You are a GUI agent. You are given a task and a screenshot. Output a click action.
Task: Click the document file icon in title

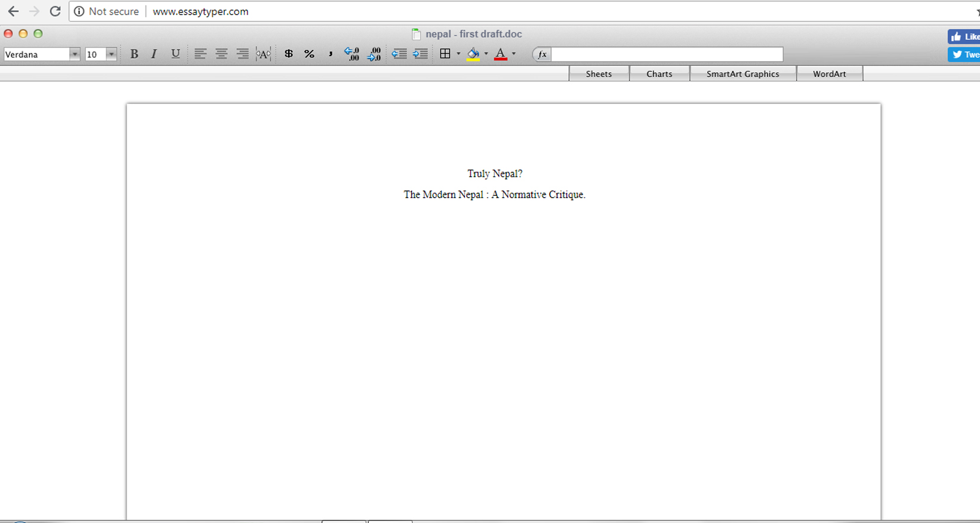pos(416,34)
